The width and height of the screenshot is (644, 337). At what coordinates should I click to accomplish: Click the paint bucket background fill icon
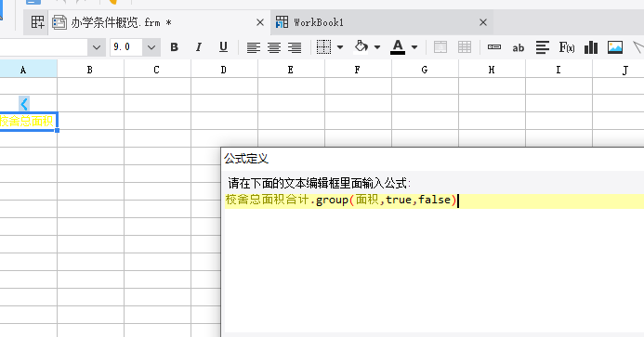point(361,46)
